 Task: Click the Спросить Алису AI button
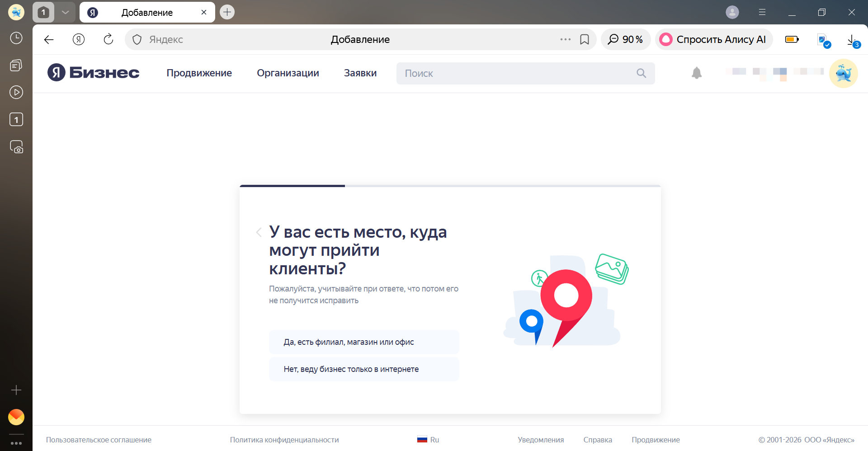point(713,39)
